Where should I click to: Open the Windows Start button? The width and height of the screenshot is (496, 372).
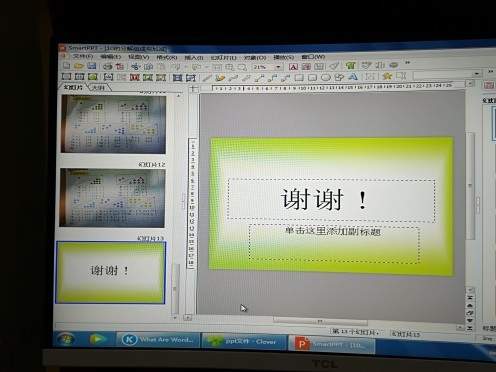pyautogui.click(x=66, y=339)
